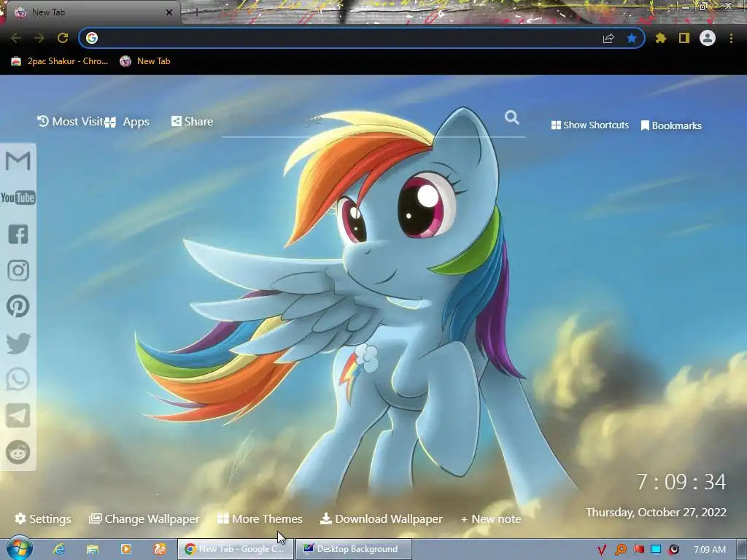Open YouTube from the left sidebar
Image resolution: width=747 pixels, height=560 pixels.
point(18,197)
